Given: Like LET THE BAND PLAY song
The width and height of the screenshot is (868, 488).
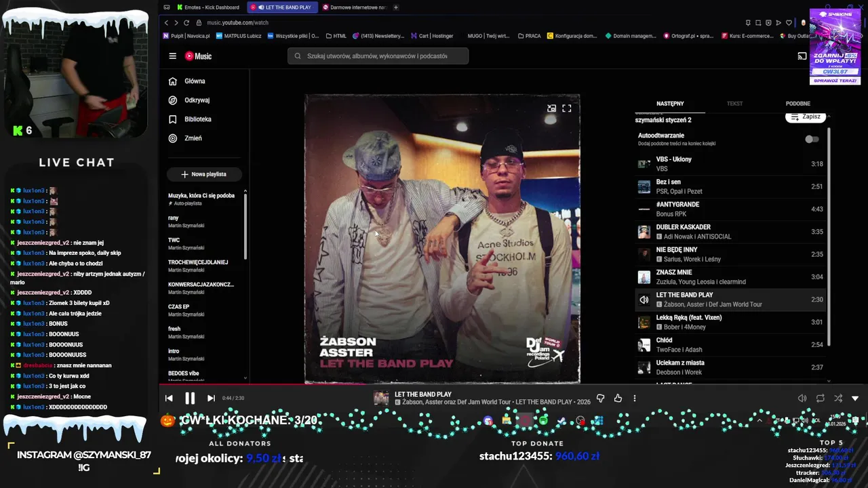Looking at the screenshot, I should click(x=618, y=399).
